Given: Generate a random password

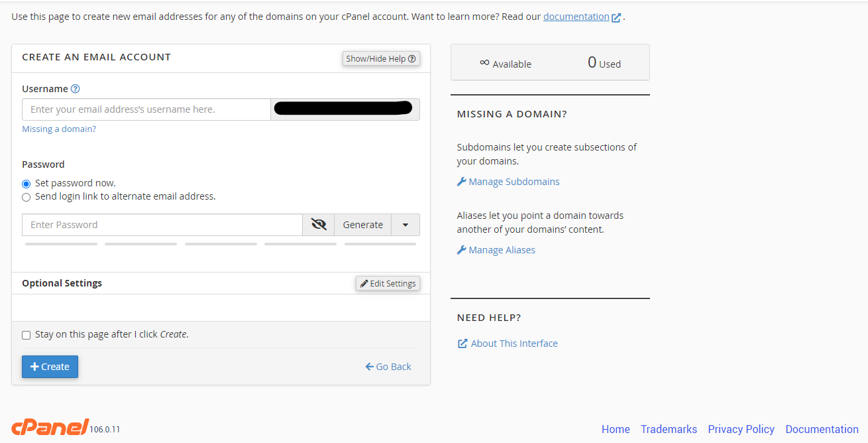Looking at the screenshot, I should click(363, 225).
